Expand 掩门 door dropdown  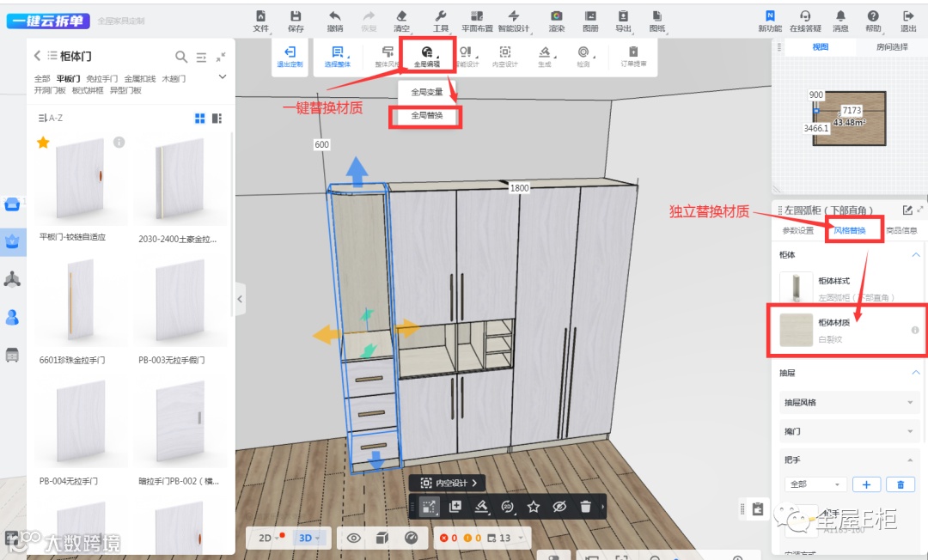849,431
